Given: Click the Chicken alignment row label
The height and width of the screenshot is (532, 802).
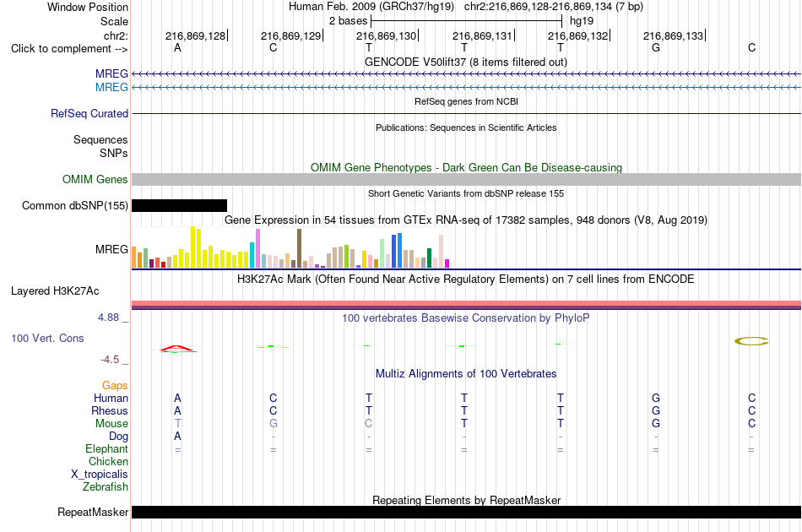Looking at the screenshot, I should 108,461.
